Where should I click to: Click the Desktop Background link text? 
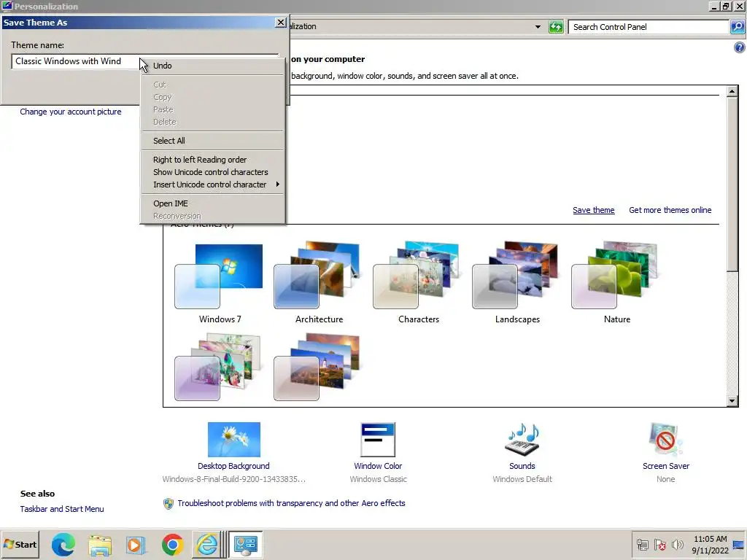[x=233, y=466]
